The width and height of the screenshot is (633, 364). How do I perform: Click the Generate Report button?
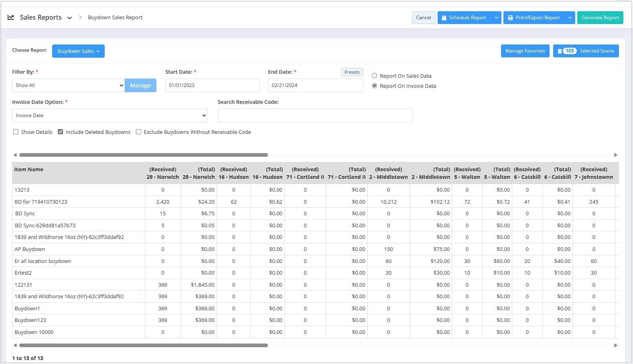point(600,18)
